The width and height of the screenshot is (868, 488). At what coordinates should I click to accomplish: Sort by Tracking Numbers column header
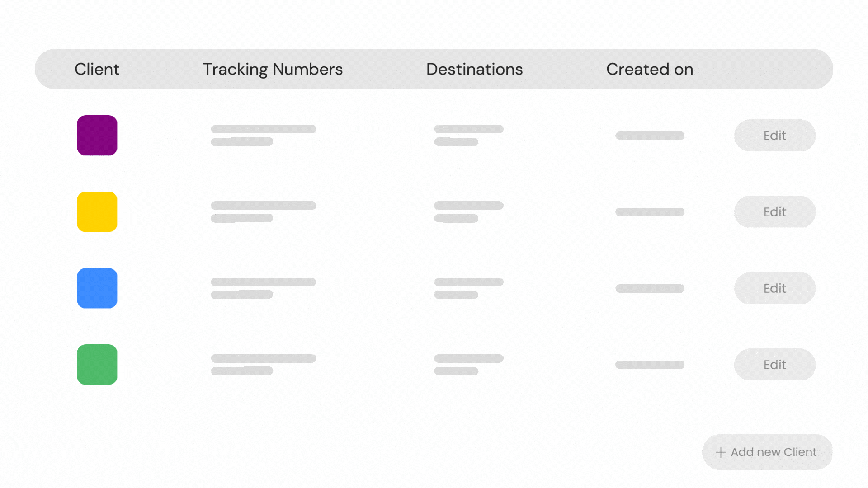[273, 69]
